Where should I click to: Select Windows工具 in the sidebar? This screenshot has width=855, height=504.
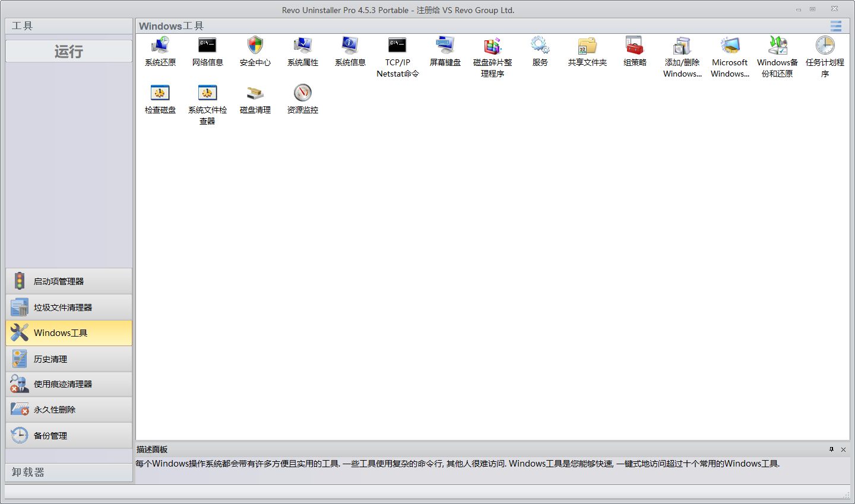pyautogui.click(x=69, y=333)
